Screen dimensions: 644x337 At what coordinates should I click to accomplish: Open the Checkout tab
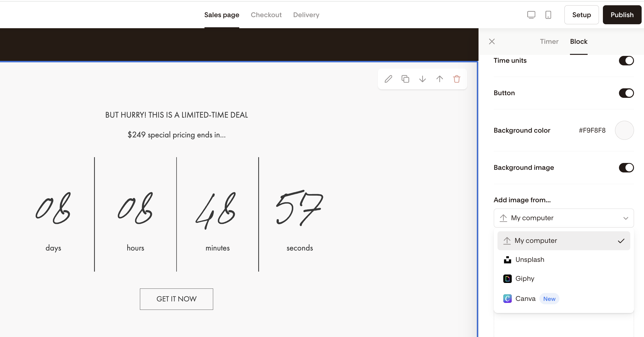coord(266,15)
